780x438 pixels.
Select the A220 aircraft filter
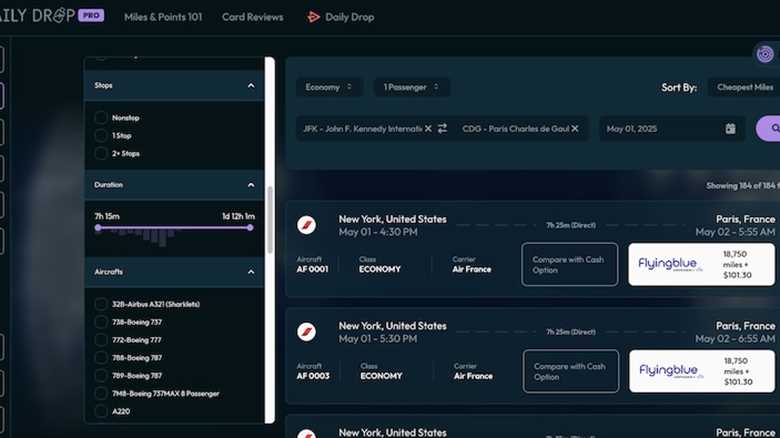pos(100,412)
